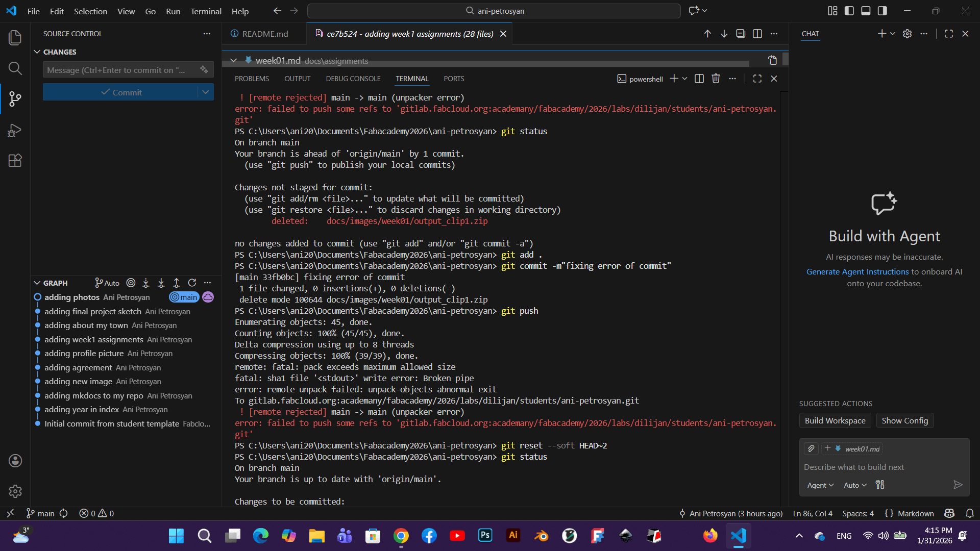
Task: Toggle the primary side bar layout icon
Action: tap(849, 11)
